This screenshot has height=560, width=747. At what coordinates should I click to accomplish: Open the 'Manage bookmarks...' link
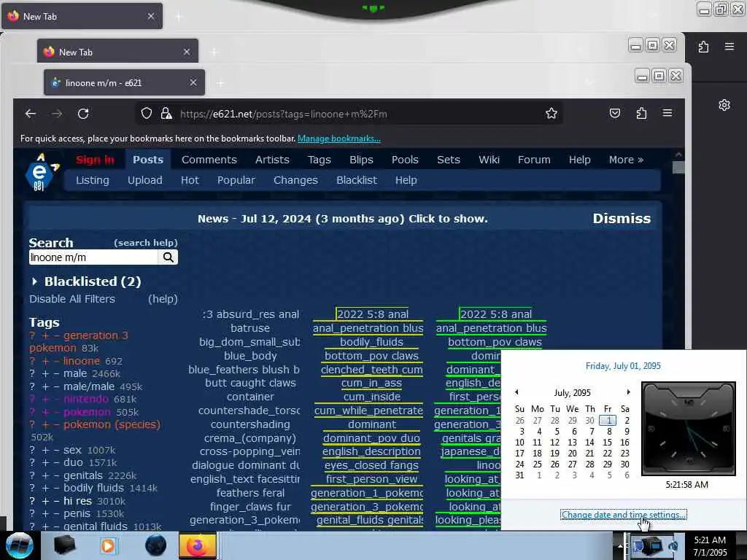tap(338, 139)
